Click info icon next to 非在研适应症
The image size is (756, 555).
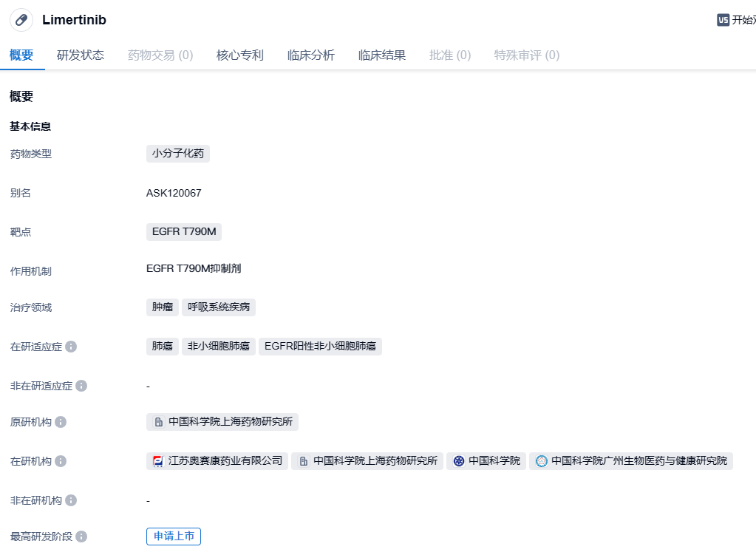(x=81, y=386)
